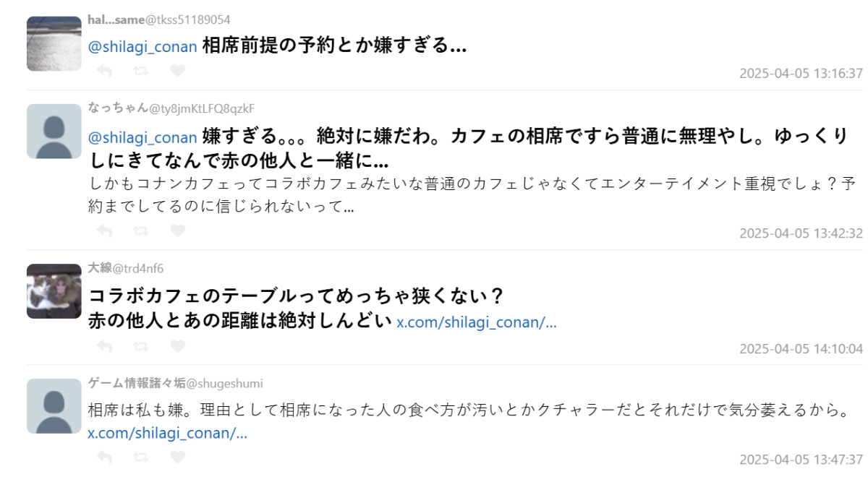This screenshot has width=868, height=482.
Task: Reply to 大線's tweet
Action: pos(105,347)
